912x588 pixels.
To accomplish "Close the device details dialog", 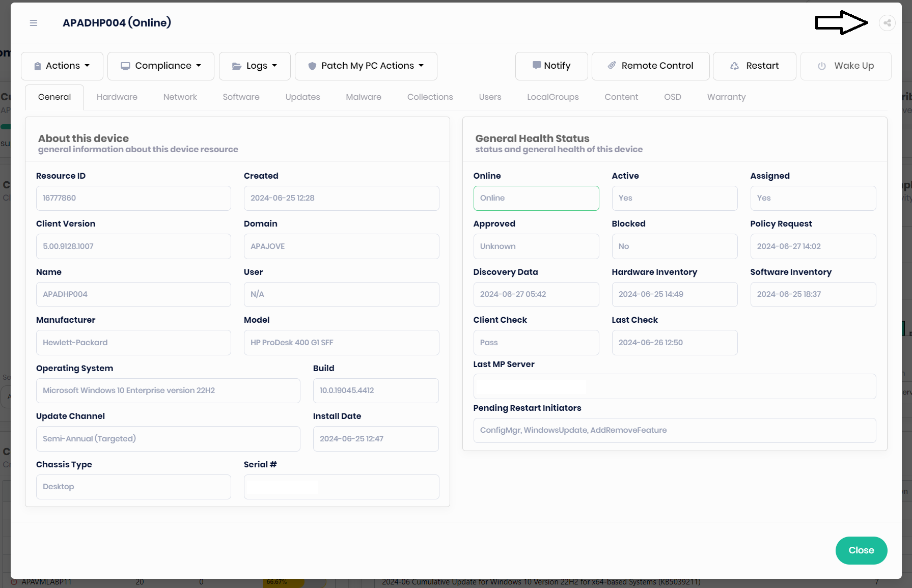I will click(861, 550).
